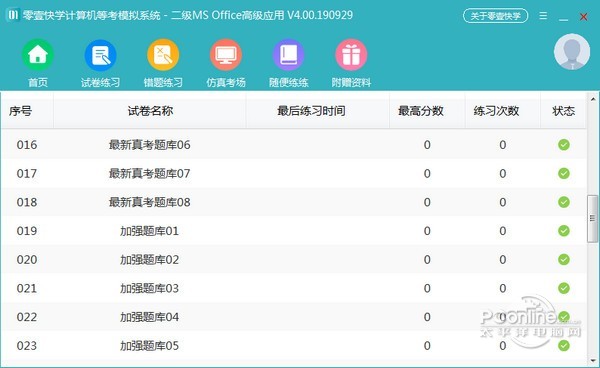Click the app logo in title bar

(x=13, y=15)
